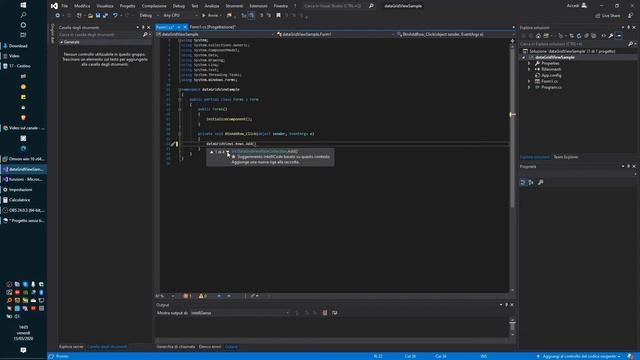Switch to the Team Explorer tab
Screen dimensions: 640x360
(566, 157)
